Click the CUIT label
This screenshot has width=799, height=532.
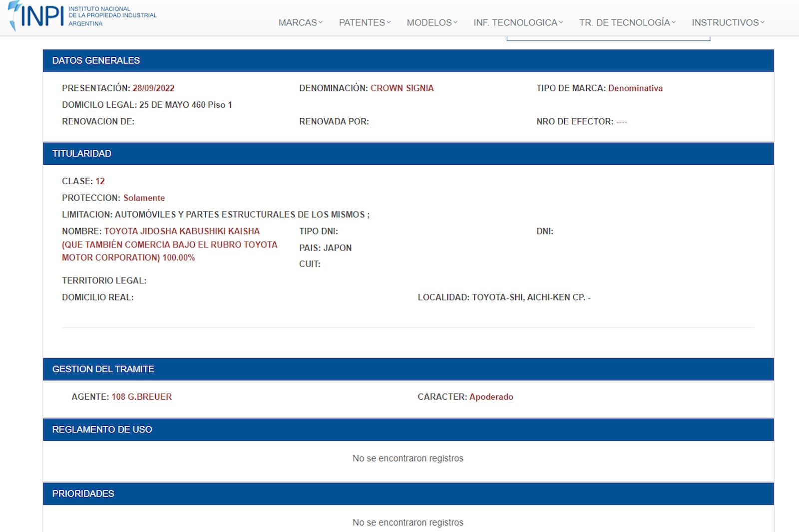310,264
